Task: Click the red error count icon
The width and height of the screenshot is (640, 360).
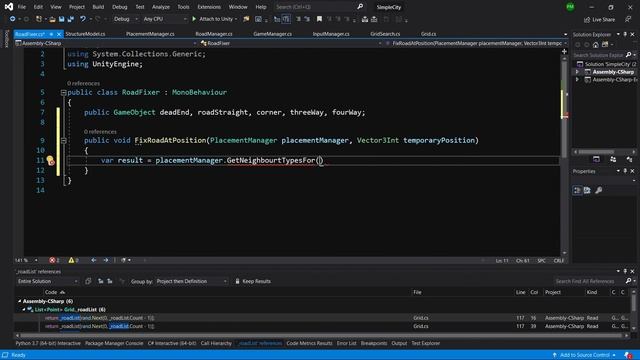Action: pos(52,260)
